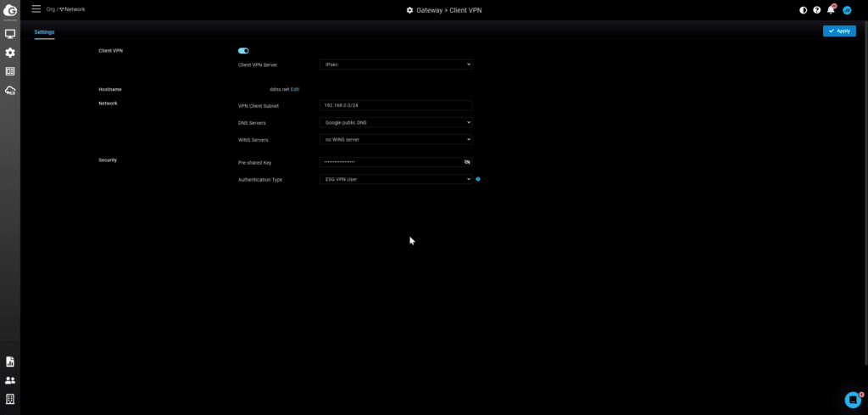Click the help question mark icon
This screenshot has width=868, height=415.
point(817,10)
